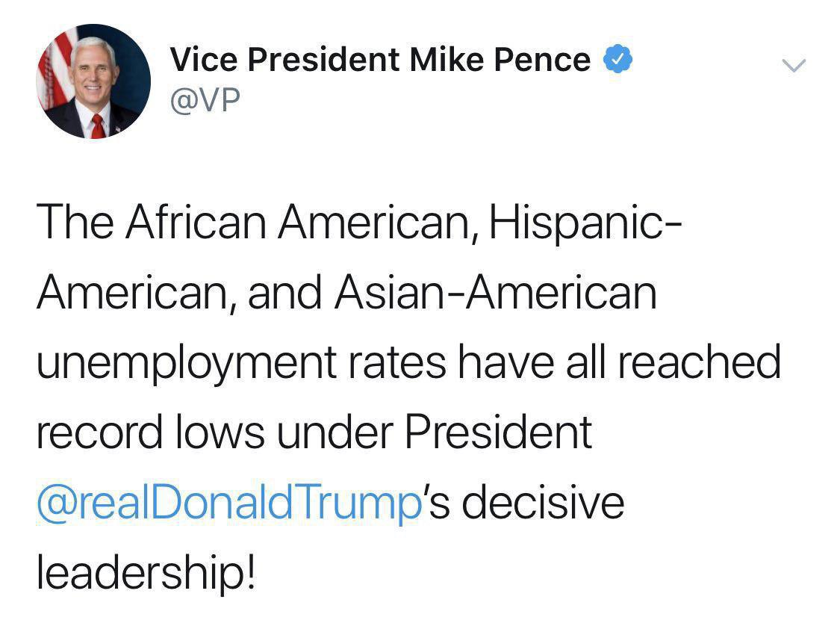The width and height of the screenshot is (840, 626).
Task: Click "Asian-American" in the tweet text
Action: [x=495, y=291]
